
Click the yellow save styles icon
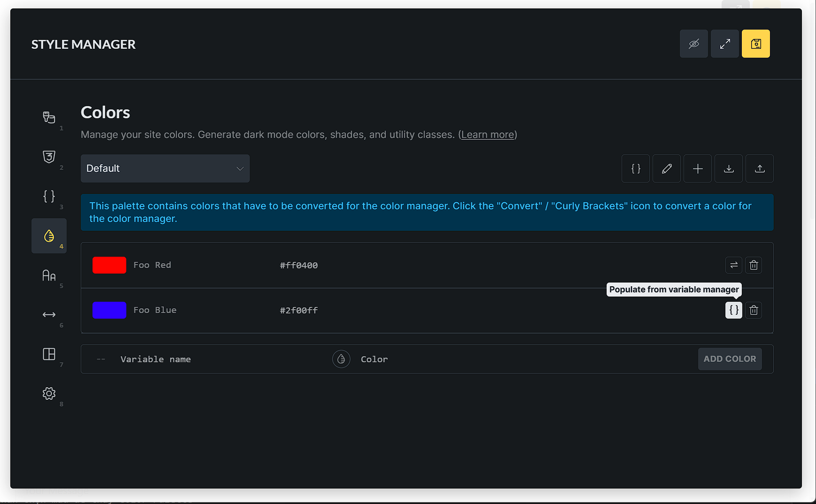pos(755,44)
